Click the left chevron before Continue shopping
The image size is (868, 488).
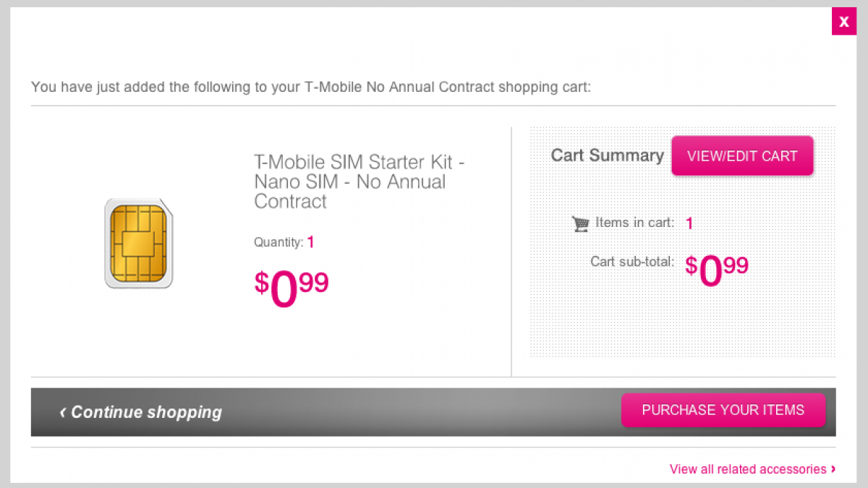63,412
